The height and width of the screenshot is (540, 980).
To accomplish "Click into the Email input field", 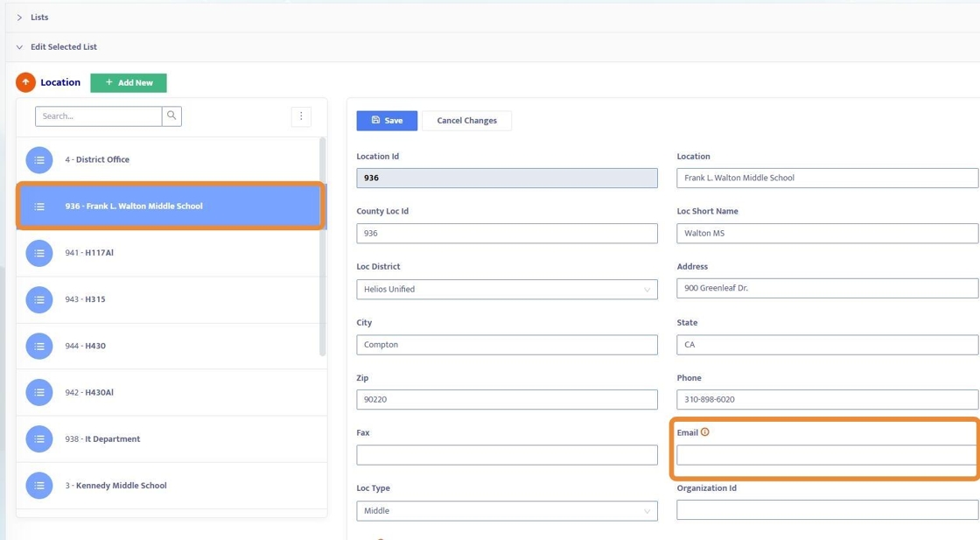I will (x=826, y=455).
